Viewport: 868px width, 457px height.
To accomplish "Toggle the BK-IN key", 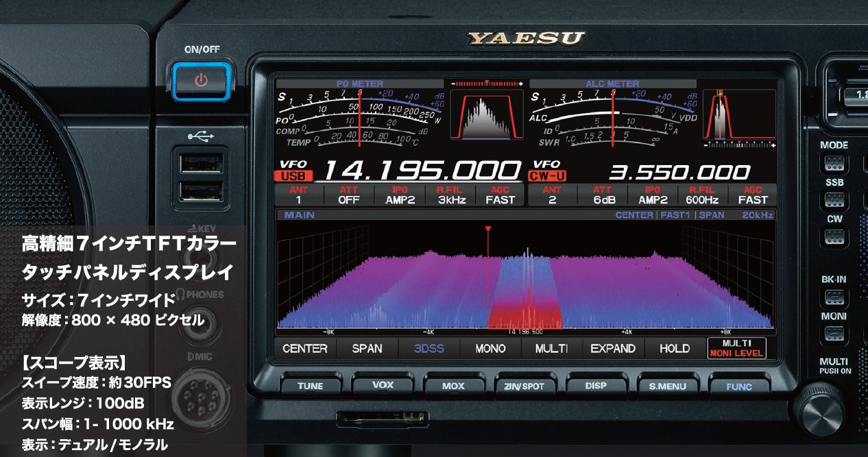I will 834,297.
